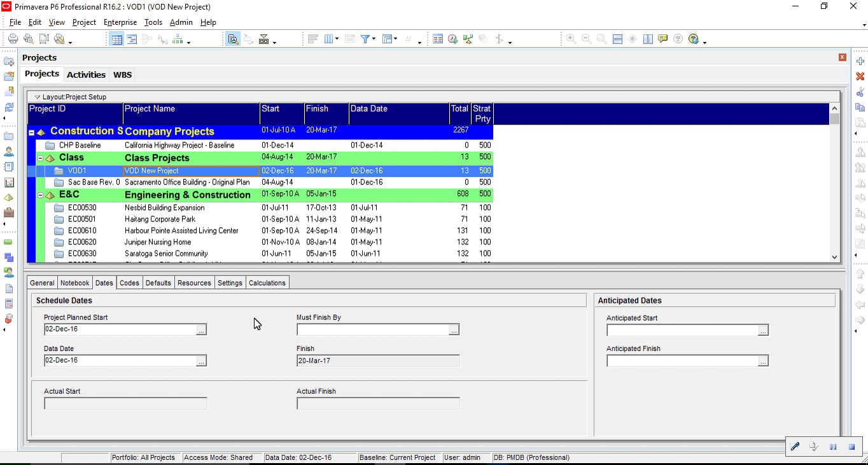Click the Schedule clock icon
This screenshot has height=465, width=868.
pyautogui.click(x=452, y=39)
